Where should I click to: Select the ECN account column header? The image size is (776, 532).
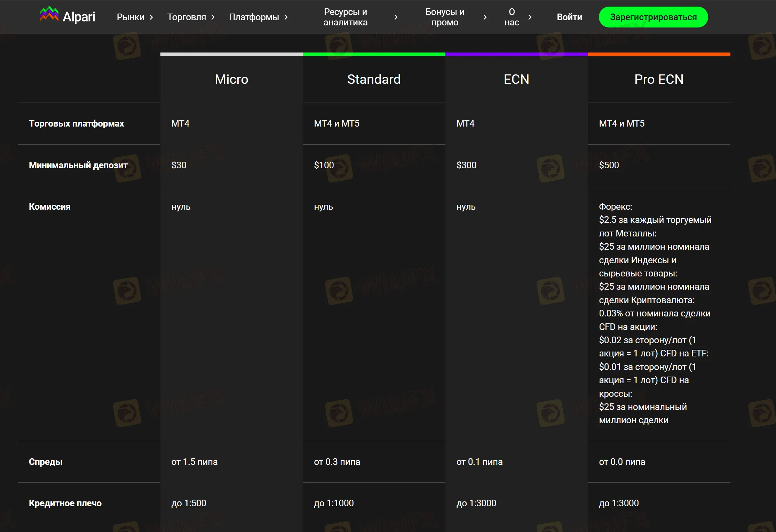point(516,79)
